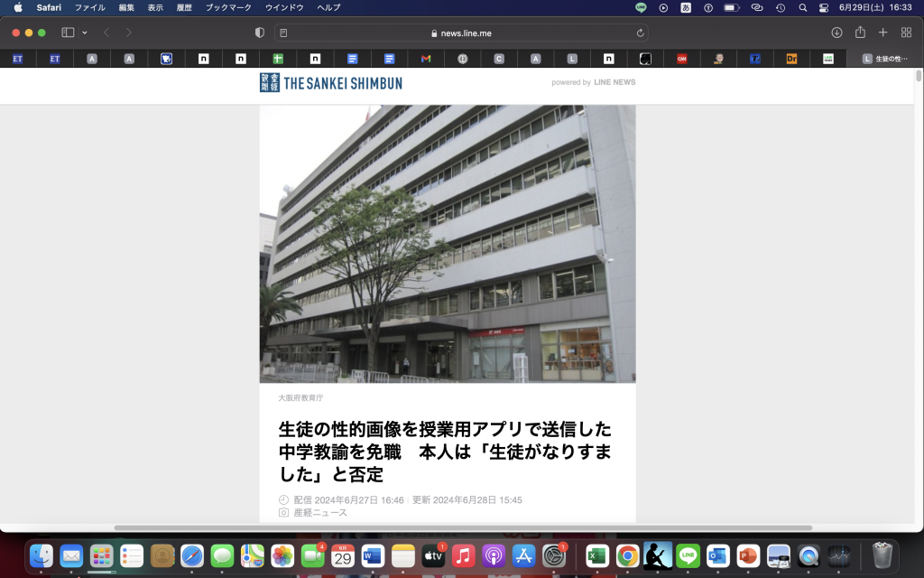Toggle the Japanese input source in the menu bar
This screenshot has width=924, height=578.
point(686,7)
